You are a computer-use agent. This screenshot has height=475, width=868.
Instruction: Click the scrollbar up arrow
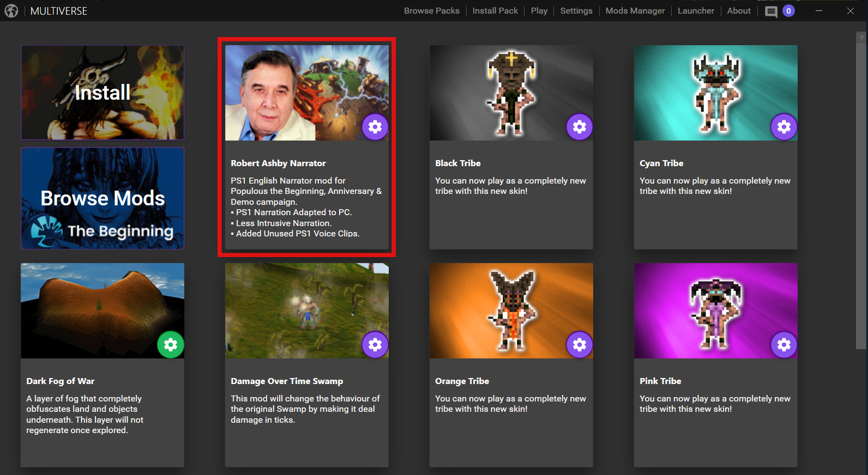[861, 37]
